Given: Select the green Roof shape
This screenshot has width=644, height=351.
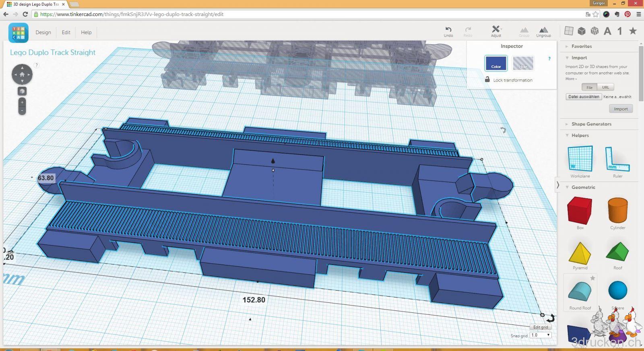Looking at the screenshot, I should click(x=617, y=255).
